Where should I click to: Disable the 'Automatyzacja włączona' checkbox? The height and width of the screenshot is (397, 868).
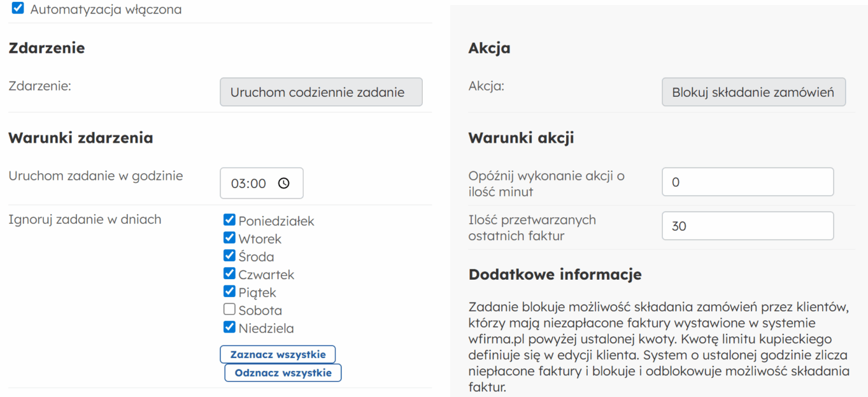tap(18, 9)
